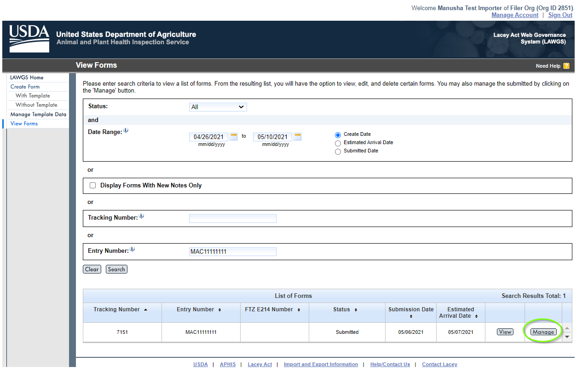Click the USDA logo in header
Image resolution: width=588 pixels, height=373 pixels.
point(29,39)
